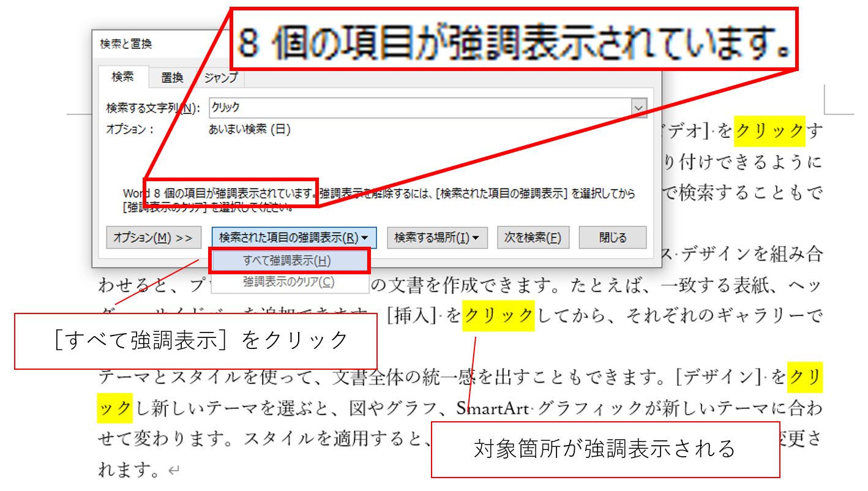
Task: Open the 置換 tab
Action: (172, 78)
